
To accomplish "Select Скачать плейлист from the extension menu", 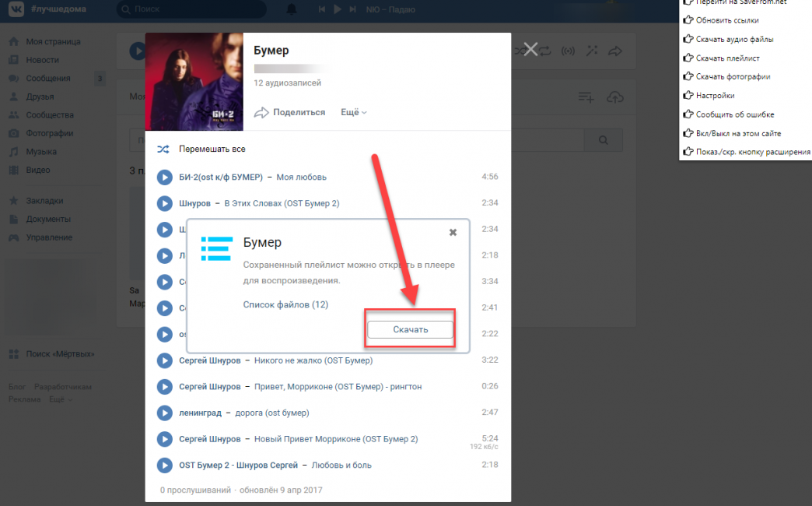I will 727,58.
